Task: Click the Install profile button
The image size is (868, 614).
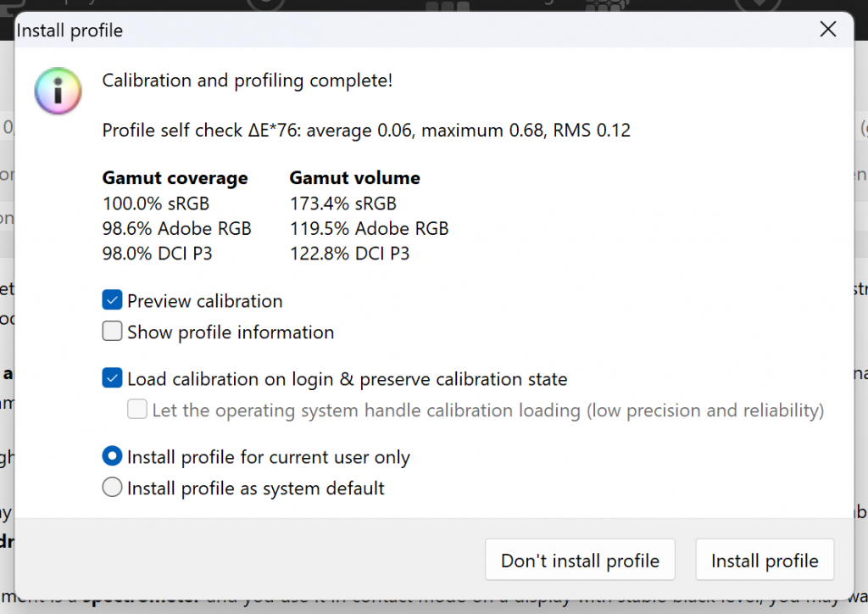Action: (764, 560)
